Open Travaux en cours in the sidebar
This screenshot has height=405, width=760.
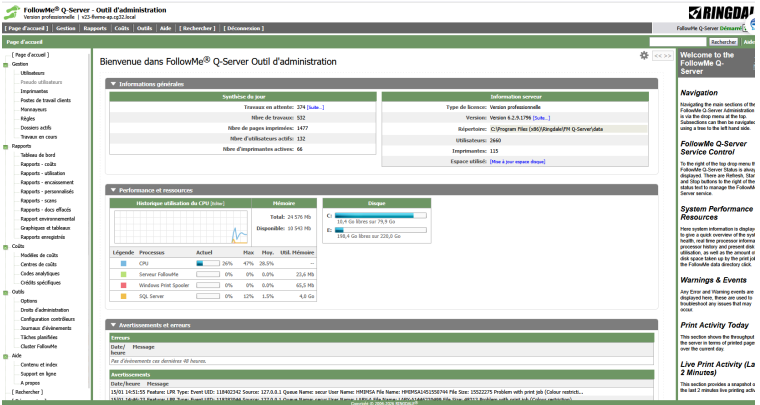tap(39, 137)
